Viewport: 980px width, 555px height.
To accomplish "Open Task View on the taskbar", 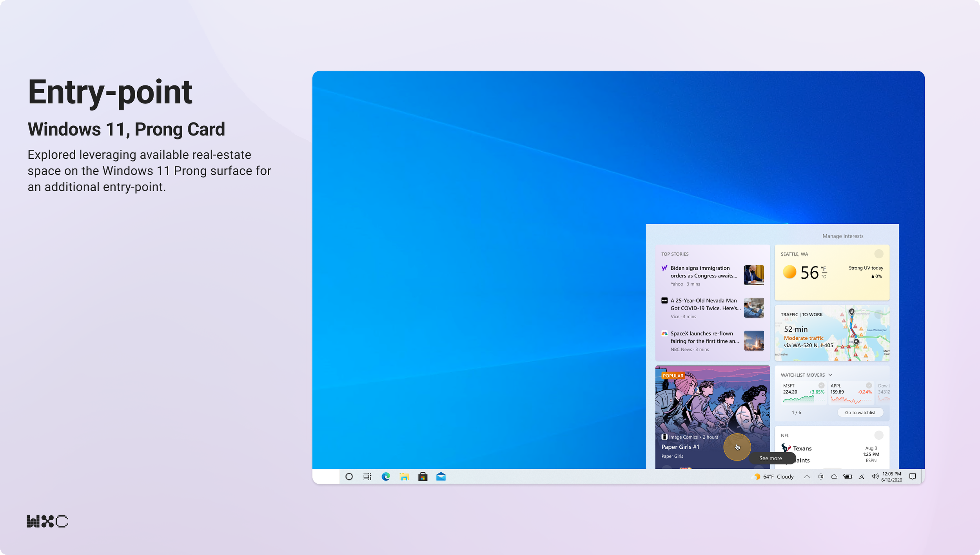I will (367, 477).
